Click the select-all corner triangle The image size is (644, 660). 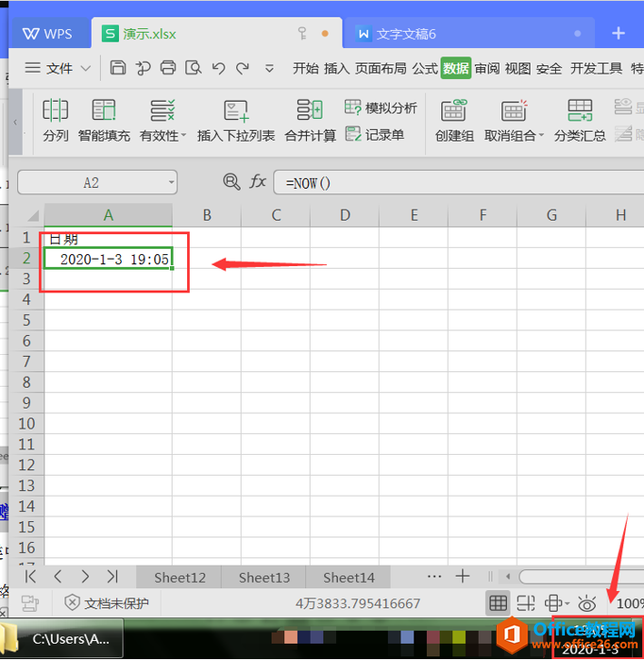click(33, 215)
